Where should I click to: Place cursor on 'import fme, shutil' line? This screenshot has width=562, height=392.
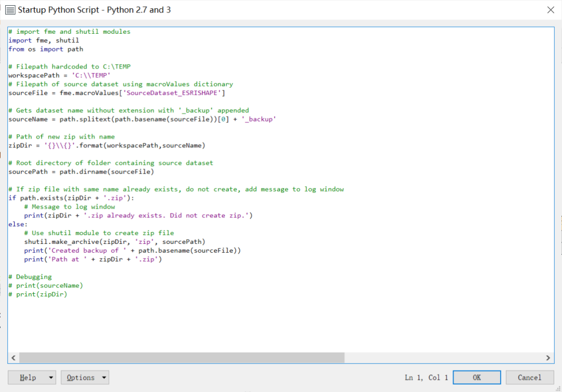tap(44, 41)
